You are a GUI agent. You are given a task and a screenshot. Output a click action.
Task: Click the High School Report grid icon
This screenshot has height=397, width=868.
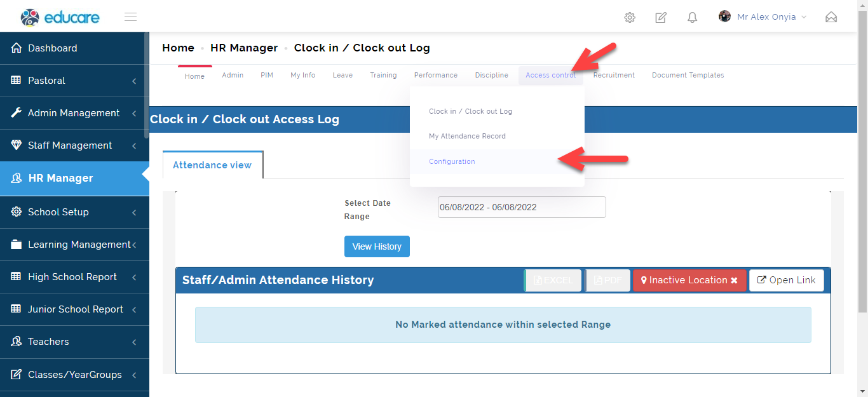[x=17, y=276]
